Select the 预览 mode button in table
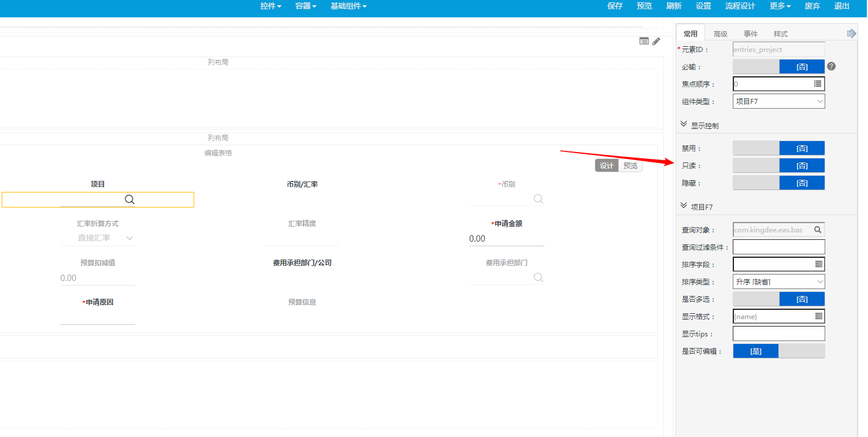The width and height of the screenshot is (868, 437). coord(630,165)
